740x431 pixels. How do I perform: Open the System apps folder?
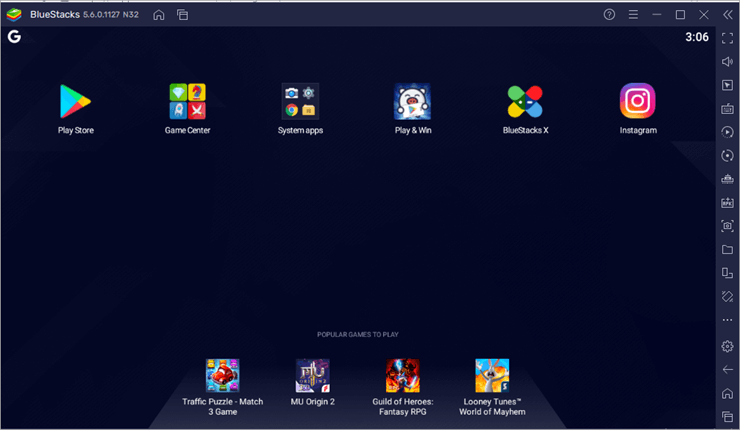[300, 101]
